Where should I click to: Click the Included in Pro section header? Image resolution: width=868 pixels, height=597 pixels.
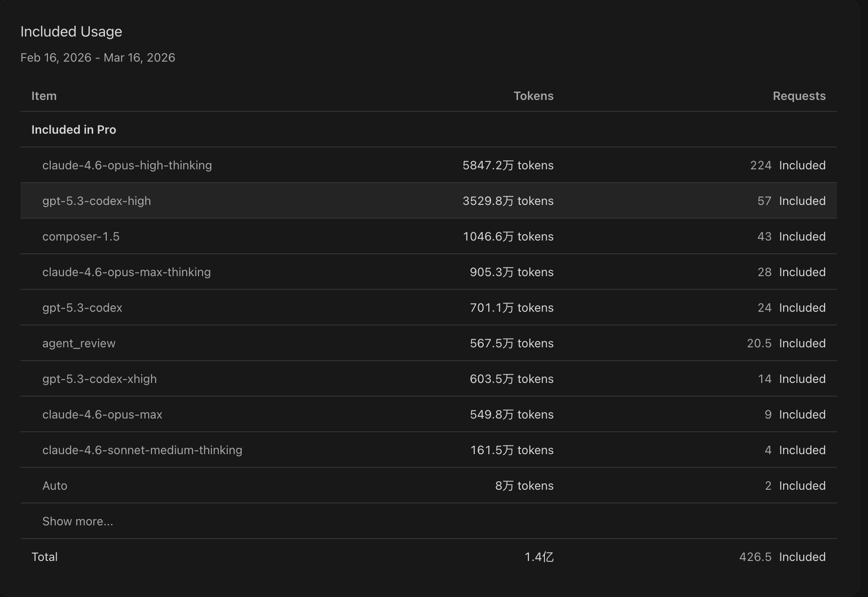click(73, 130)
